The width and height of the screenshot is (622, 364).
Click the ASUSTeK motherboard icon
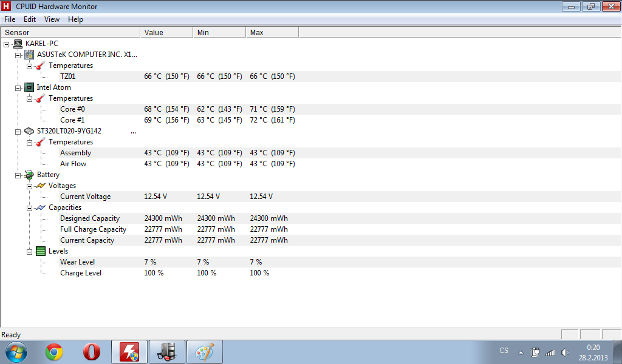(x=29, y=55)
